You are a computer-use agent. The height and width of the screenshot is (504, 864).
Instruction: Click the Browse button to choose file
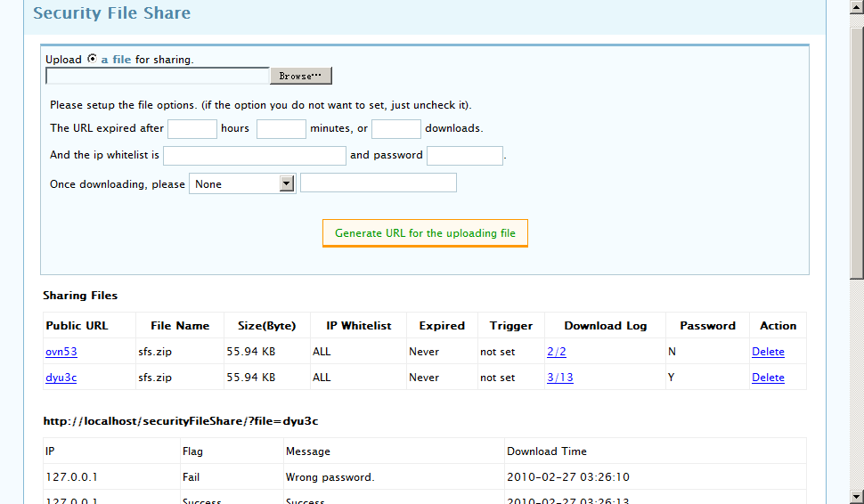click(300, 76)
